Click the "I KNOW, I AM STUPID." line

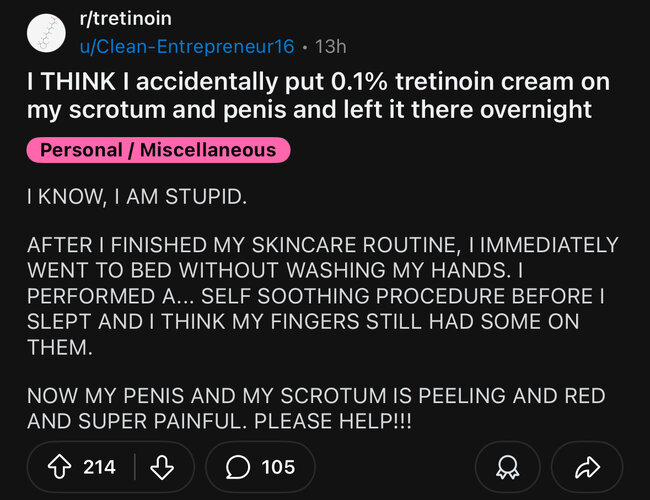coord(135,196)
